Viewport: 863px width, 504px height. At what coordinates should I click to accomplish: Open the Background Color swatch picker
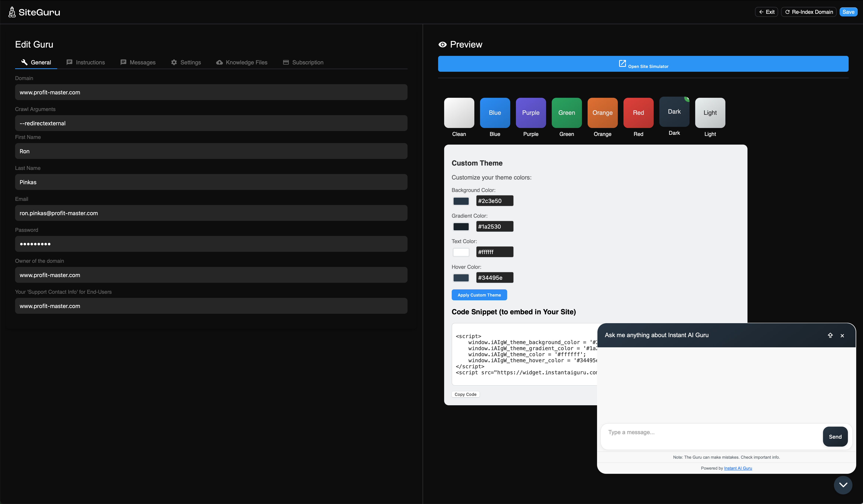pos(461,201)
